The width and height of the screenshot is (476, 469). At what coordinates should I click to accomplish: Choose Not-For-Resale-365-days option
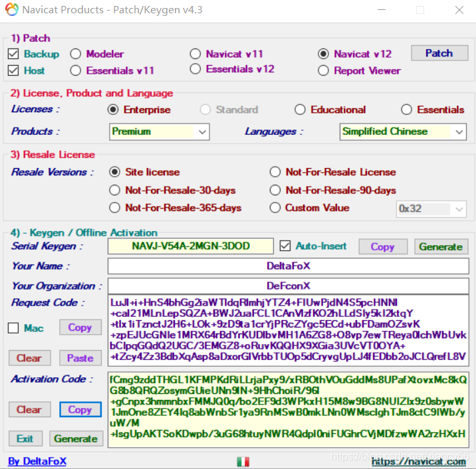point(114,208)
